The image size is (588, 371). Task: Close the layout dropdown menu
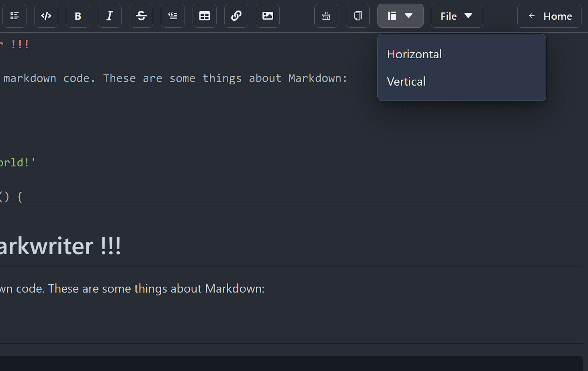[400, 16]
